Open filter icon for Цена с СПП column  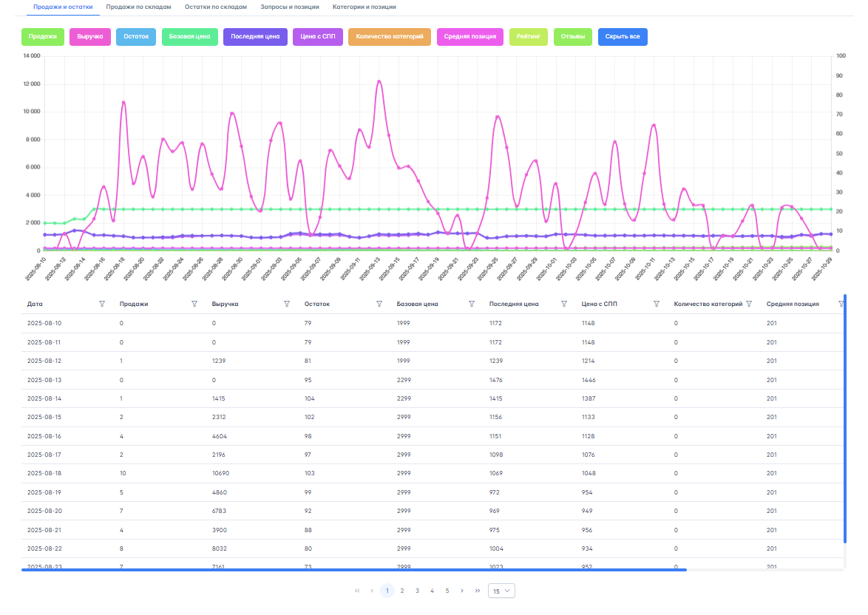click(657, 304)
